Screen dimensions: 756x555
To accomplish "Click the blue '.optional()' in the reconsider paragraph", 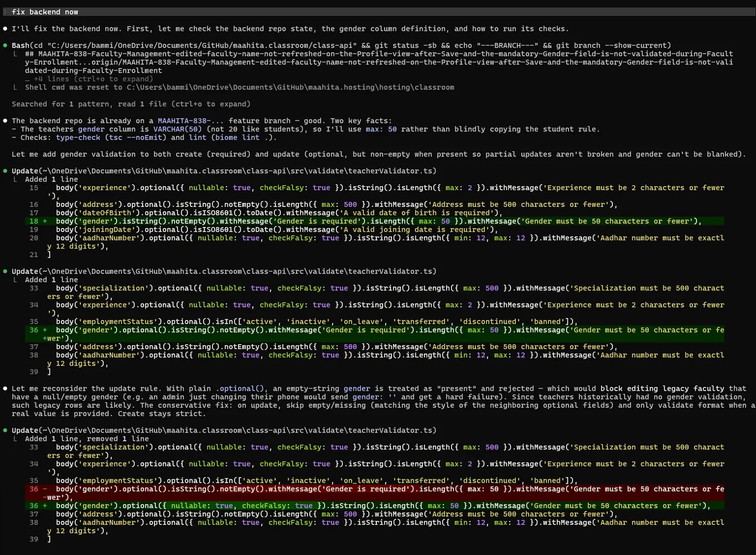I will pyautogui.click(x=240, y=388).
